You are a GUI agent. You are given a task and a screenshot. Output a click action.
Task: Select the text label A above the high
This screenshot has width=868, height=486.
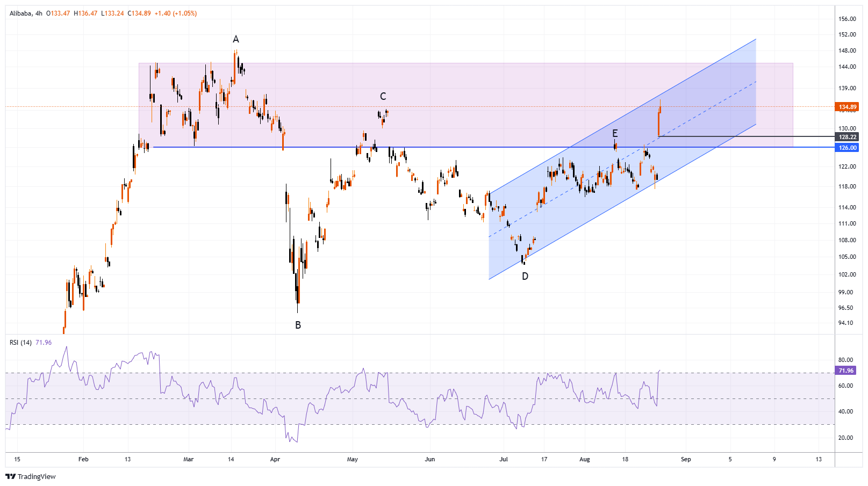click(x=235, y=39)
